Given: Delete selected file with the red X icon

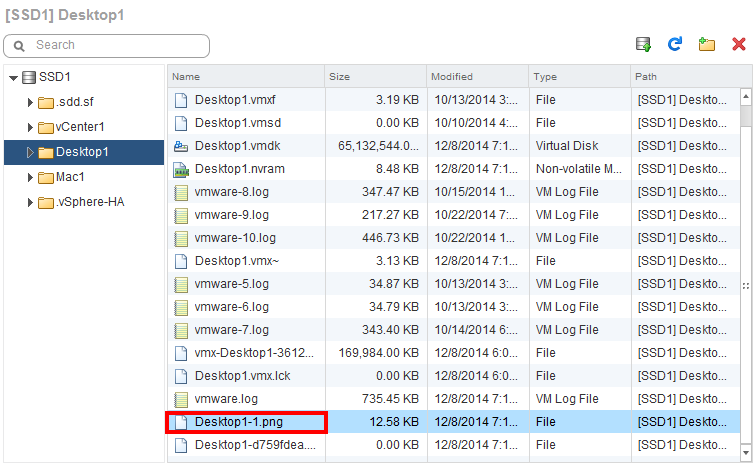Looking at the screenshot, I should [739, 44].
